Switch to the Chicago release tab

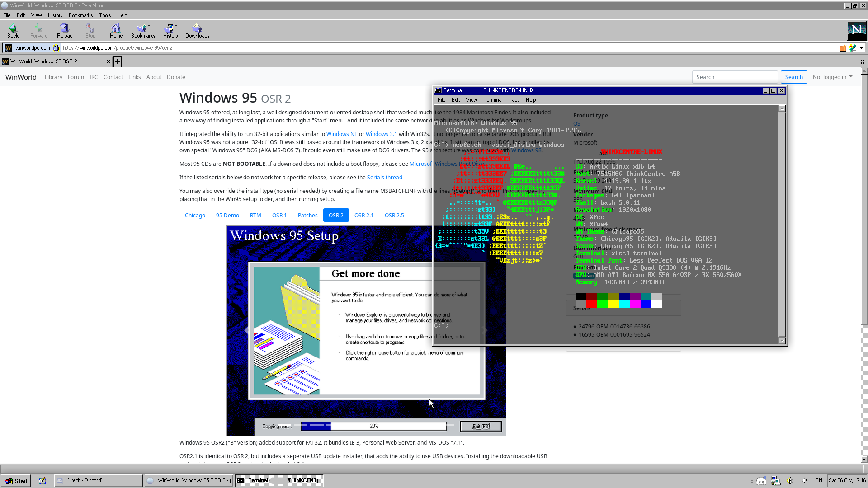pyautogui.click(x=195, y=216)
